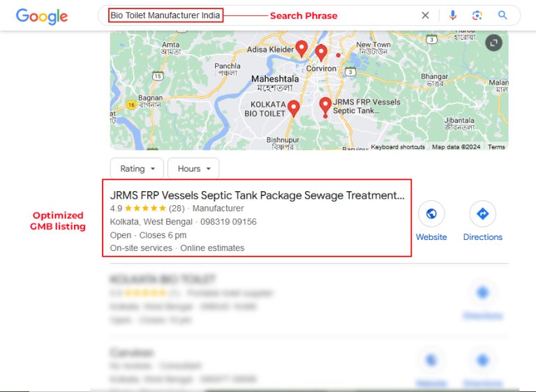
Task: Expand the map to full view
Action: [x=493, y=43]
